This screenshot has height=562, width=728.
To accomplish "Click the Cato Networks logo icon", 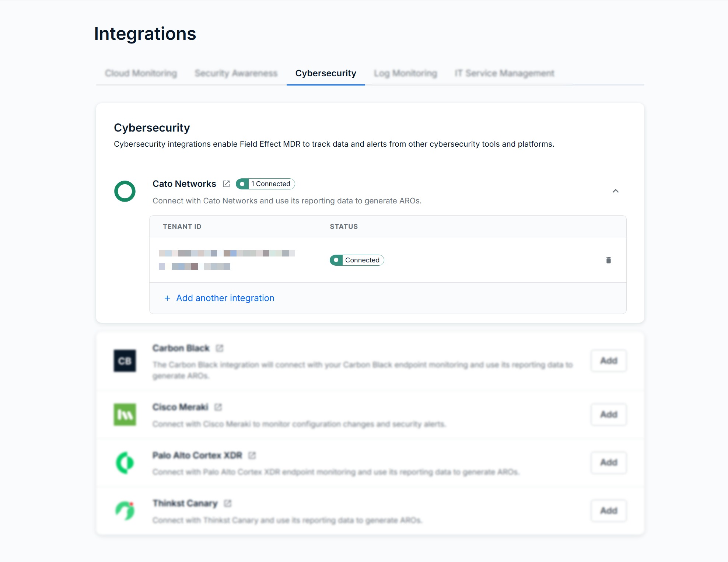I will point(125,191).
